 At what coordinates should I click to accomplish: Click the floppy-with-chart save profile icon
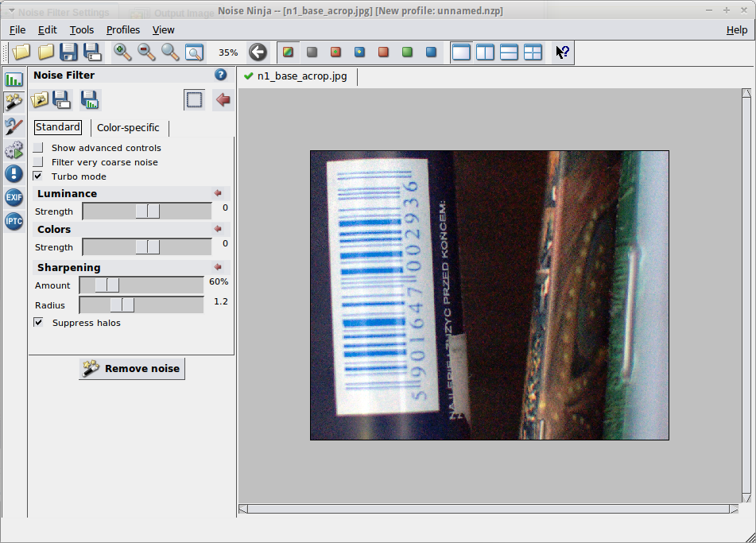point(90,100)
